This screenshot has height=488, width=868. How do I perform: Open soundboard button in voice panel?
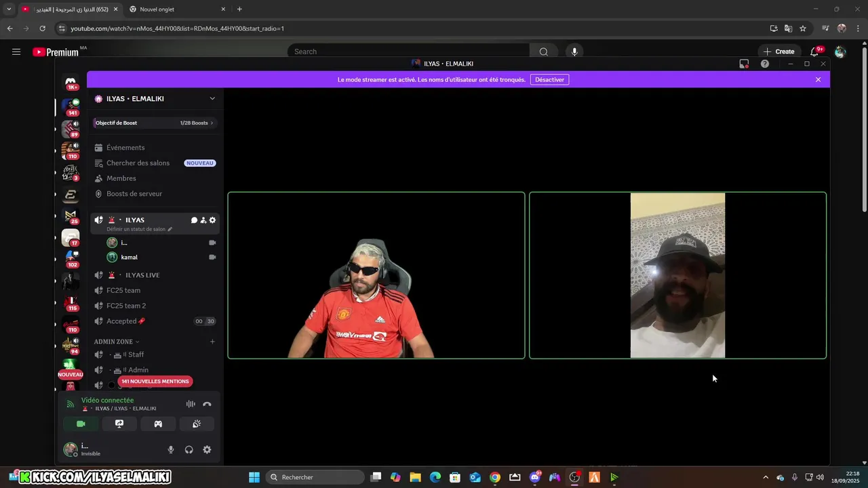pos(197,424)
